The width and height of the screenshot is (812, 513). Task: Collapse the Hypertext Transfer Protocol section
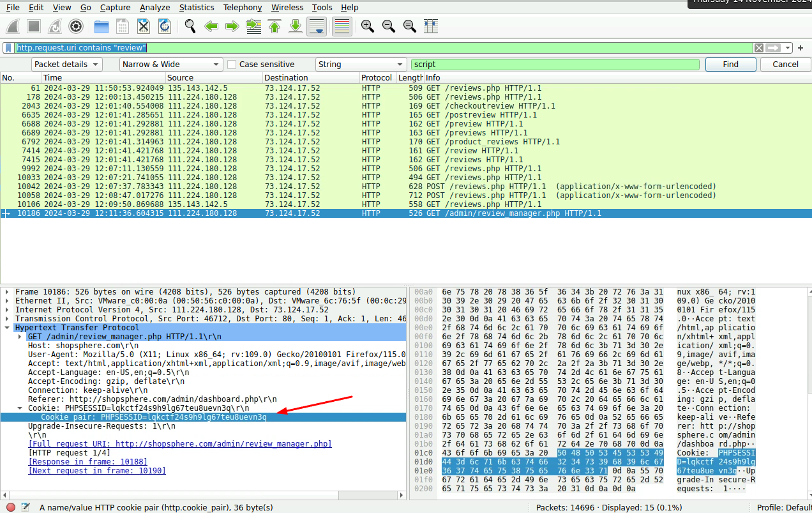click(7, 328)
